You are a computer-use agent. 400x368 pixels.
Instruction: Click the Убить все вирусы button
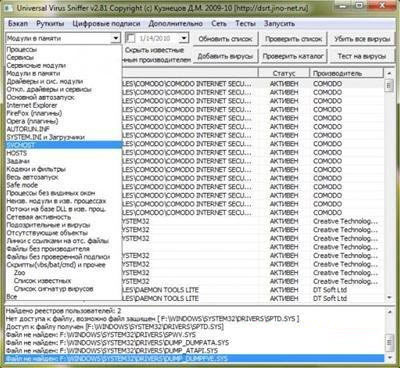tap(362, 39)
